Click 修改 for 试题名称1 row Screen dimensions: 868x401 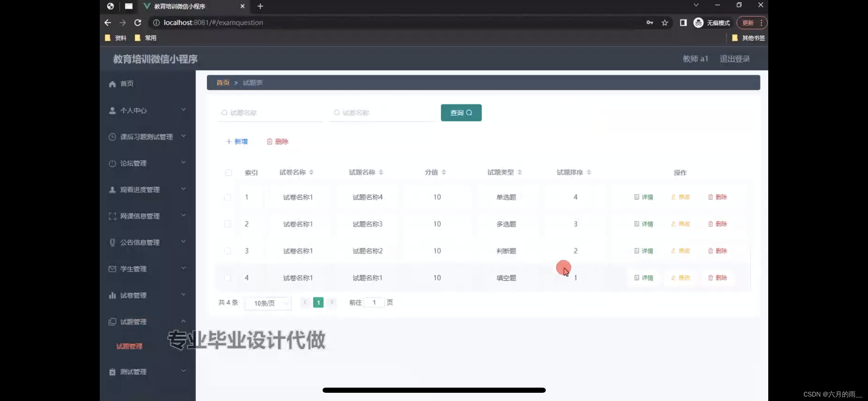(680, 278)
